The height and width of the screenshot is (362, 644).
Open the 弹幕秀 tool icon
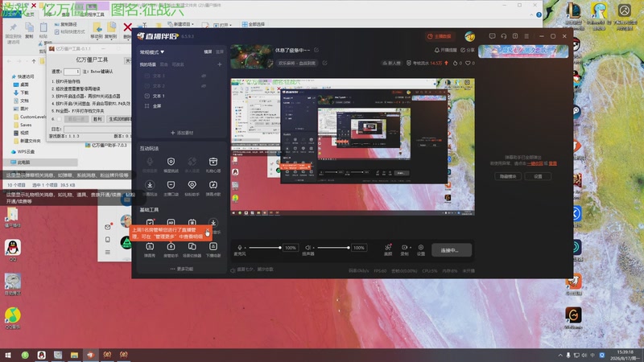coord(150,247)
